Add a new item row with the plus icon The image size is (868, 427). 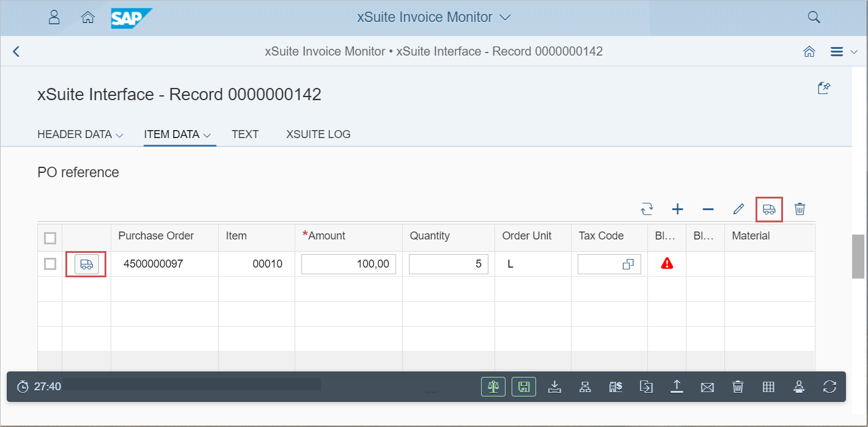(x=677, y=210)
